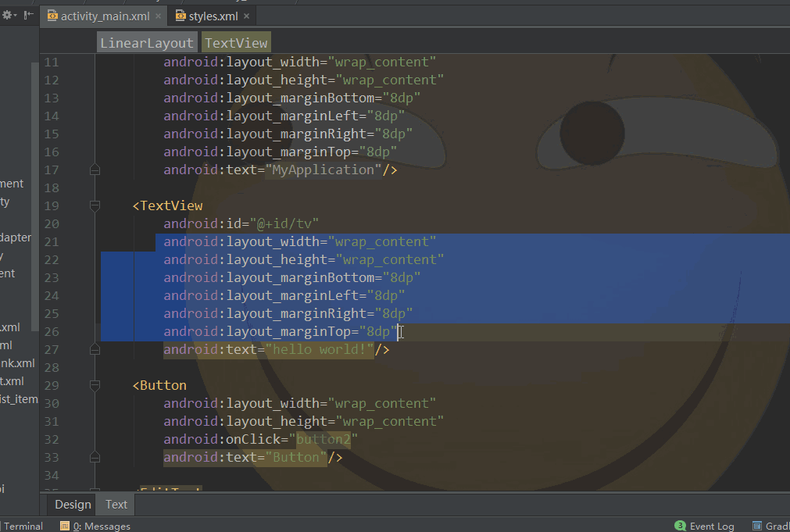Click the activity_main.xml file icon
The width and height of the screenshot is (790, 532).
52,16
